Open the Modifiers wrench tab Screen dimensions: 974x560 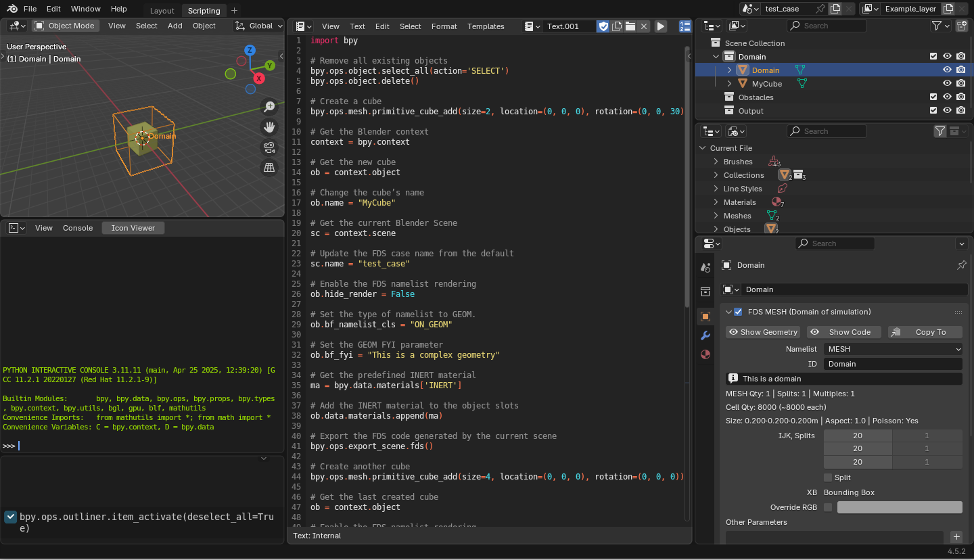coord(705,335)
